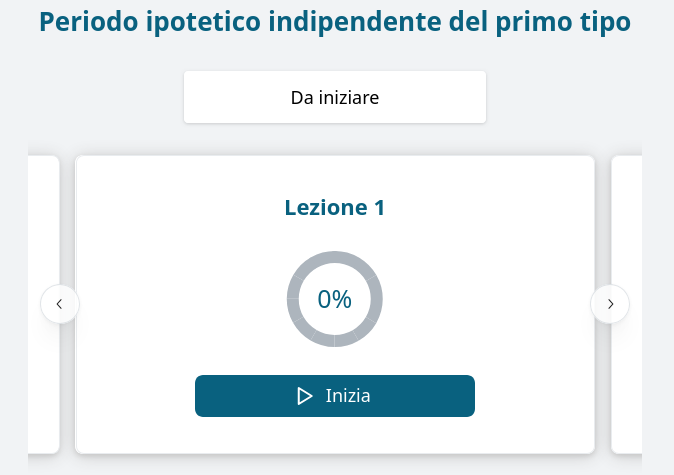Click the segmented 0% progress ring

[335, 299]
